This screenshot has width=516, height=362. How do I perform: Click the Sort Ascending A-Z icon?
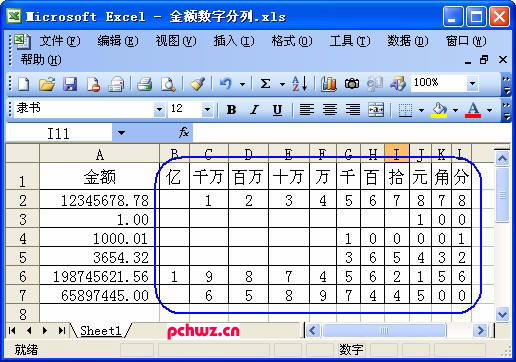[299, 84]
